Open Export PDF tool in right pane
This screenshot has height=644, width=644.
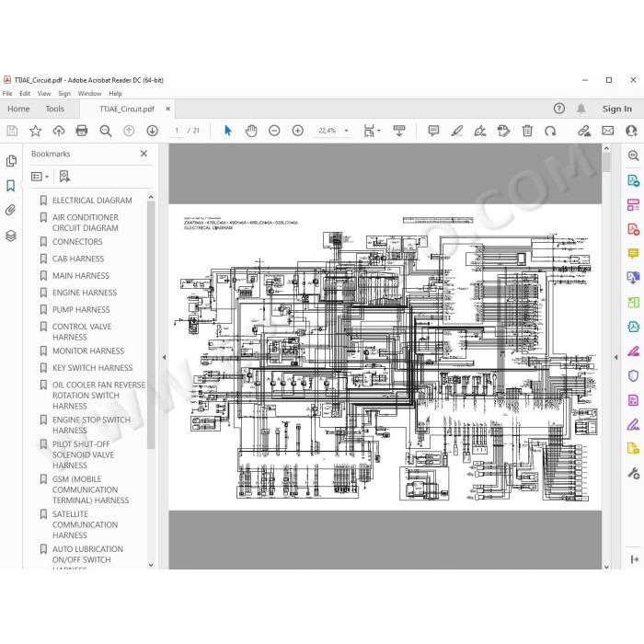coord(633,180)
